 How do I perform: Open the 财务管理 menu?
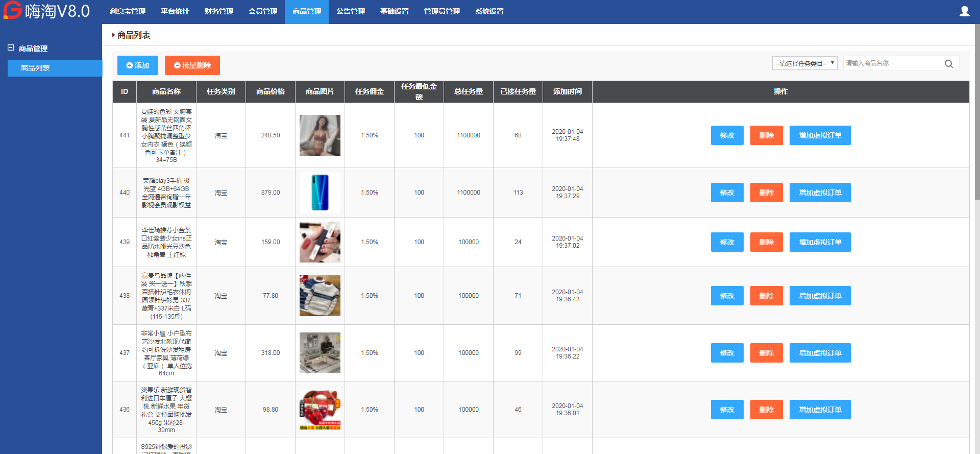click(218, 12)
